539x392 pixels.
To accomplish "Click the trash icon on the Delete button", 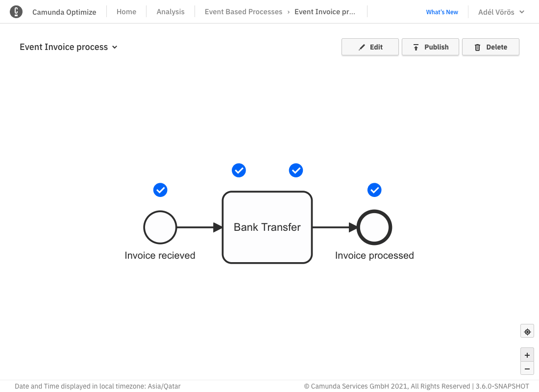I will 477,47.
